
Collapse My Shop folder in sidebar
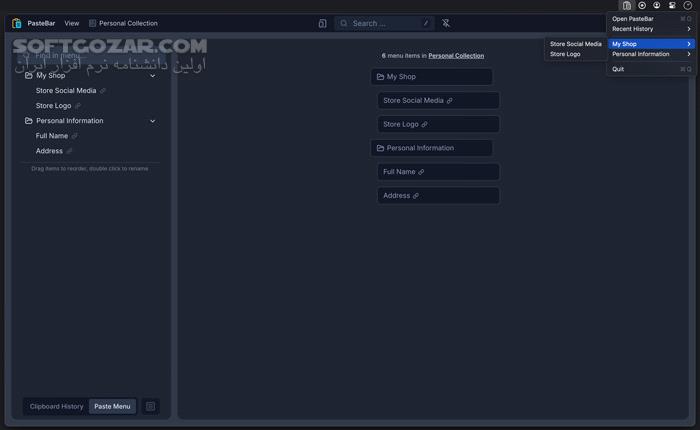point(153,76)
